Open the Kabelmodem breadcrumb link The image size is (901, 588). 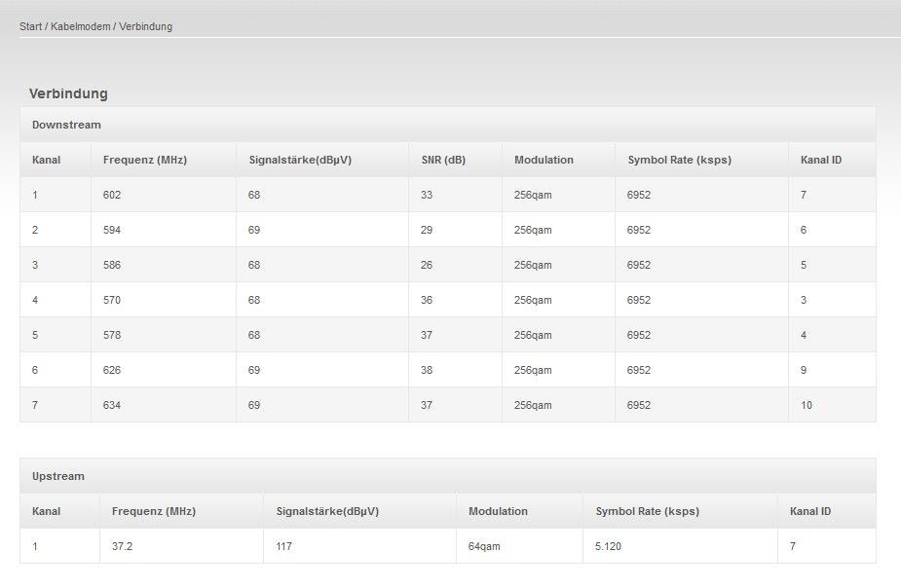(81, 26)
